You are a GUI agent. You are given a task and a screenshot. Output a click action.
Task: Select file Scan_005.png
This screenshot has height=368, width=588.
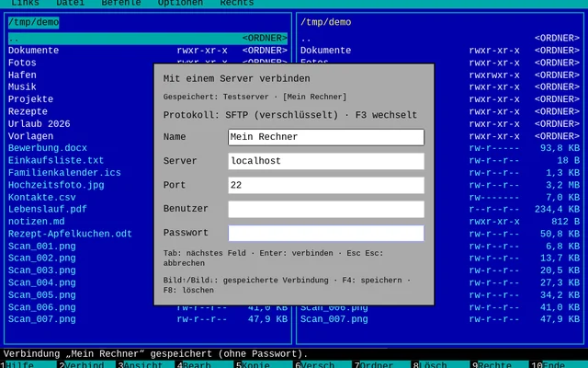coord(42,295)
